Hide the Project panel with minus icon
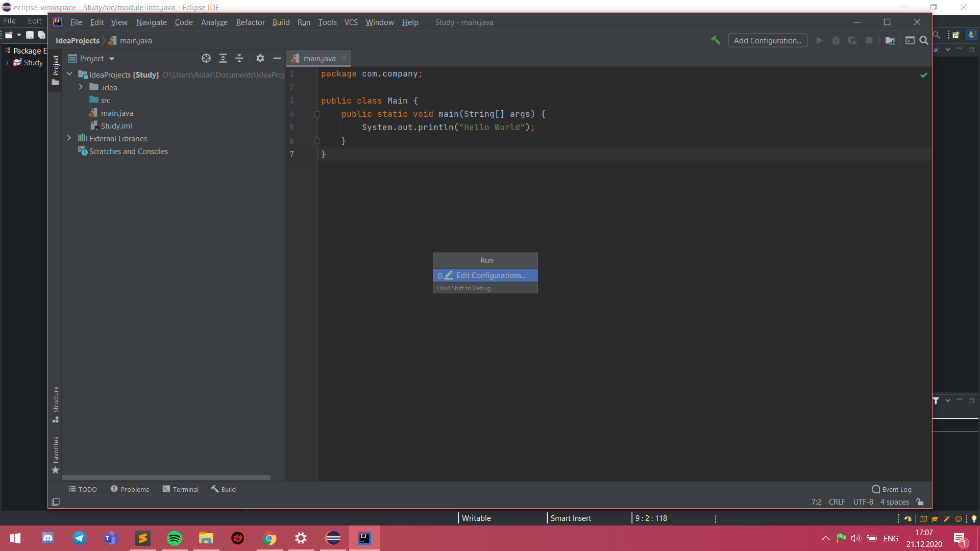Viewport: 980px width, 551px height. (x=277, y=58)
